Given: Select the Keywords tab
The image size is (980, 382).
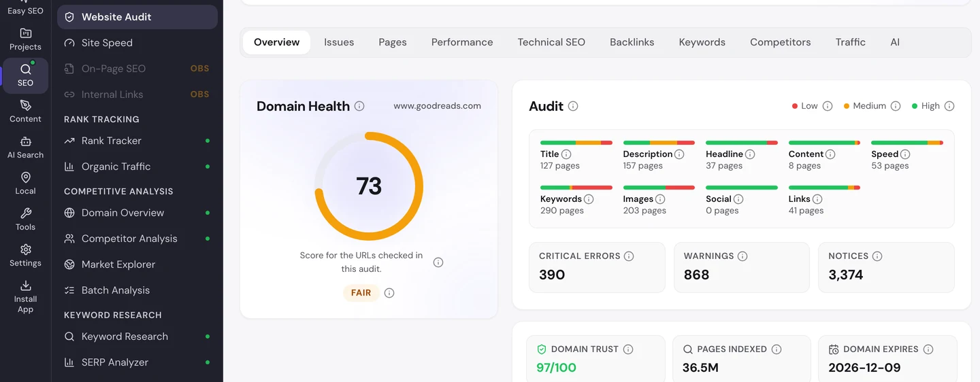Looking at the screenshot, I should click(x=702, y=42).
